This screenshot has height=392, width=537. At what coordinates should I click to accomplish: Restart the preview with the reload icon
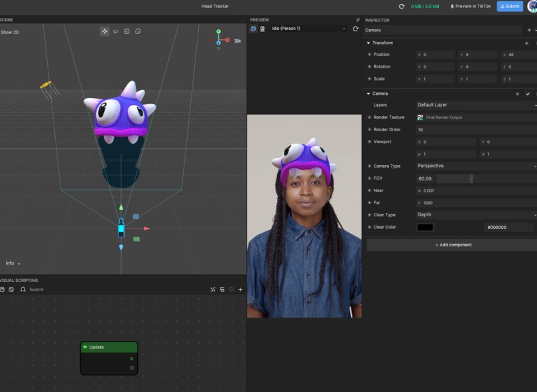point(355,29)
